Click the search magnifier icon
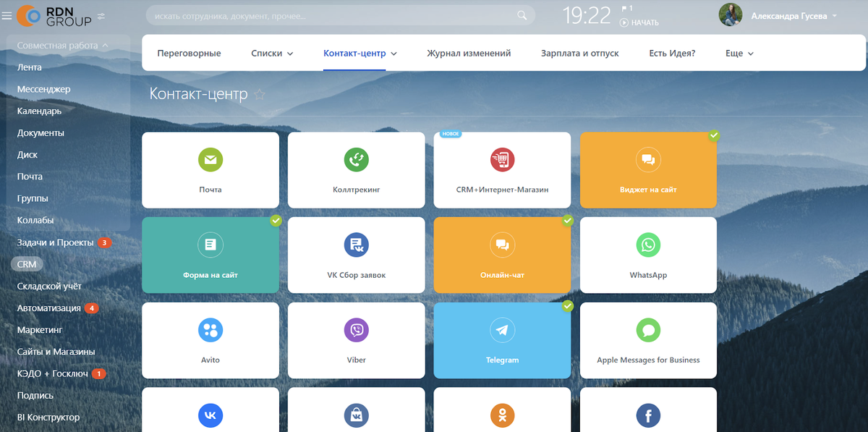Viewport: 868px width, 432px height. 522,15
